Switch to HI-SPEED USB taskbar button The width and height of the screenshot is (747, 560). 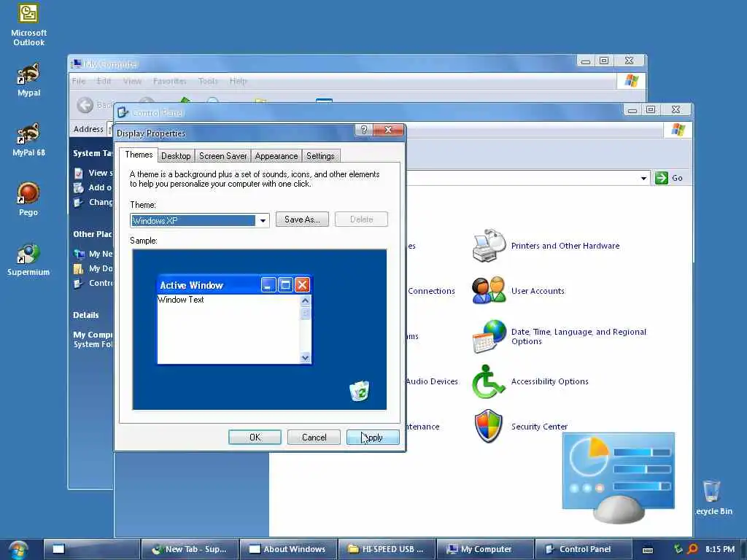pyautogui.click(x=387, y=549)
